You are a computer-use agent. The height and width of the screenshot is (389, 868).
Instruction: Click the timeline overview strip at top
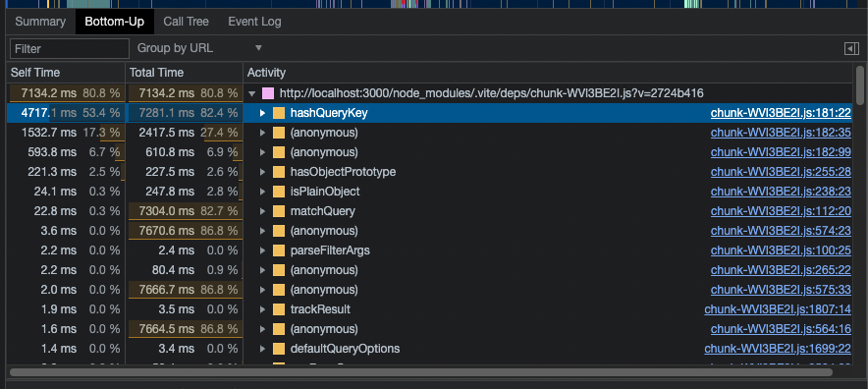pyautogui.click(x=434, y=3)
